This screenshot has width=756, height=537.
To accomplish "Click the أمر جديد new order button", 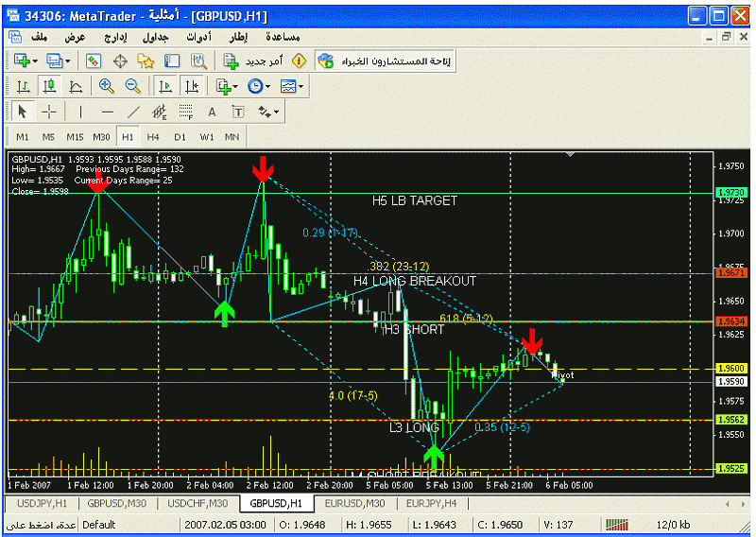I will 252,61.
